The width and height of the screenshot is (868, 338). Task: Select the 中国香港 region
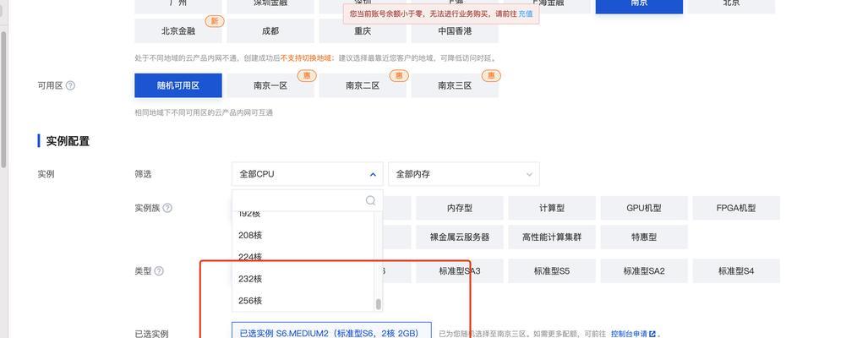point(455,31)
